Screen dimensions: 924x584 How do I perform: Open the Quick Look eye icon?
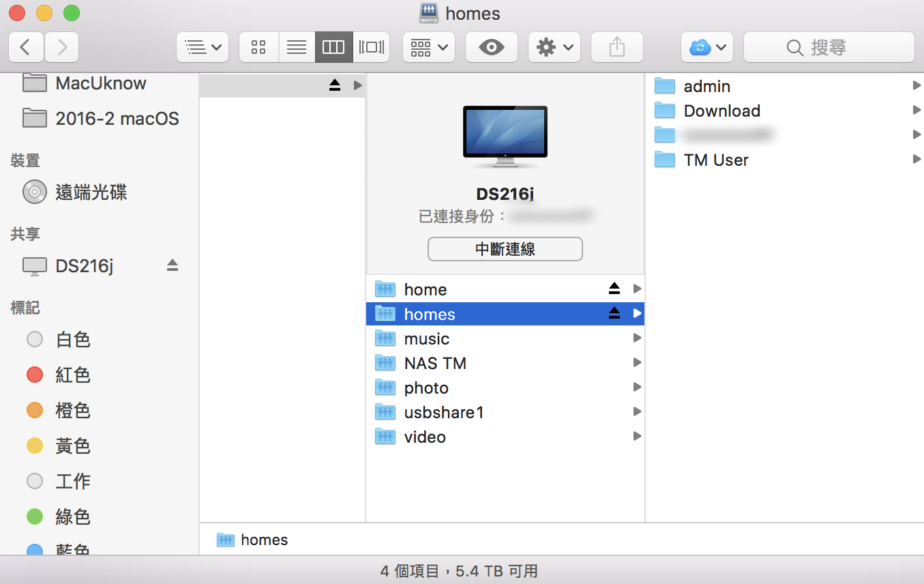pyautogui.click(x=491, y=47)
